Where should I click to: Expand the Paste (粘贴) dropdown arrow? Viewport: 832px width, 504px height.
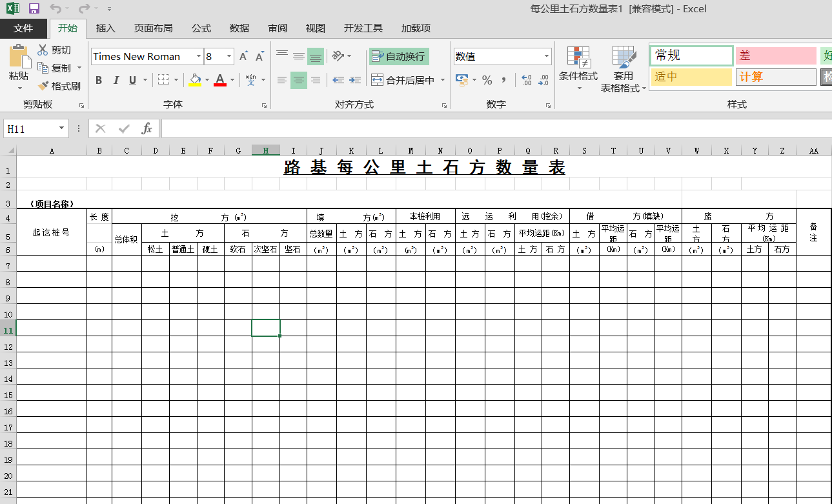tap(20, 87)
